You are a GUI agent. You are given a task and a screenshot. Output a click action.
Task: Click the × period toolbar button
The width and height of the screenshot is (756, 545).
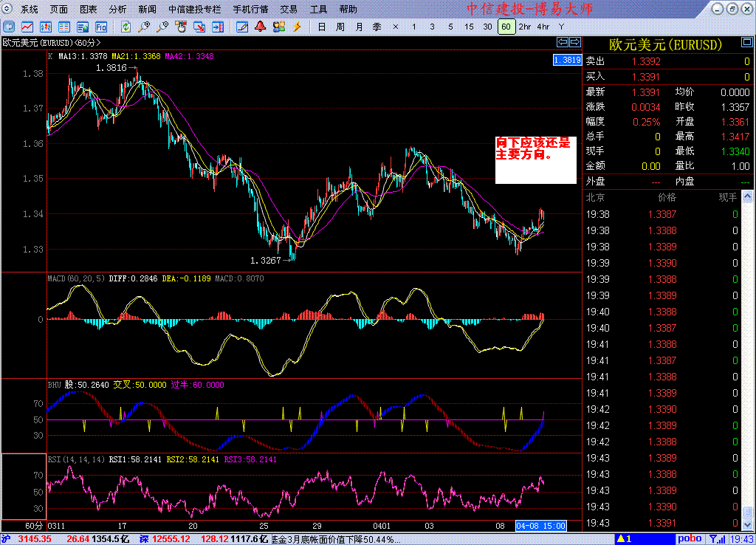click(x=396, y=27)
